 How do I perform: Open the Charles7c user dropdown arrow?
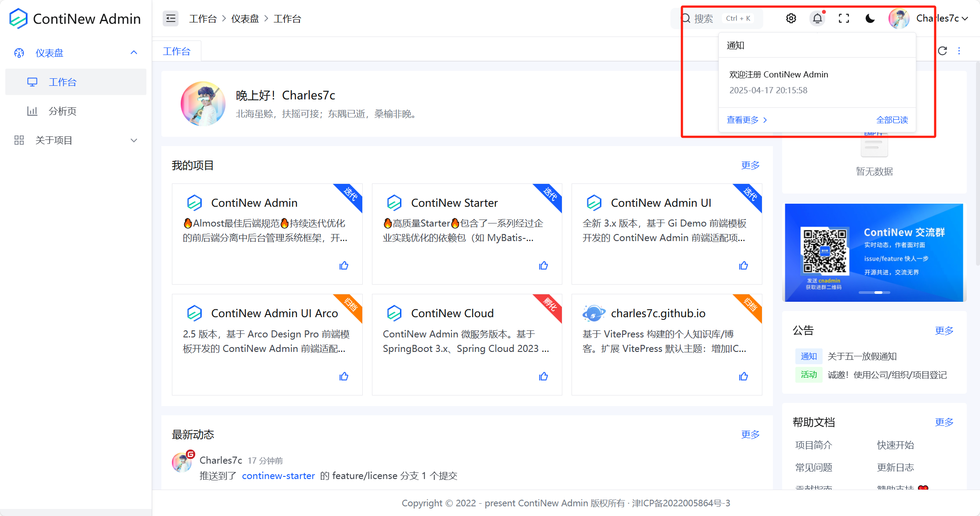[x=965, y=18]
